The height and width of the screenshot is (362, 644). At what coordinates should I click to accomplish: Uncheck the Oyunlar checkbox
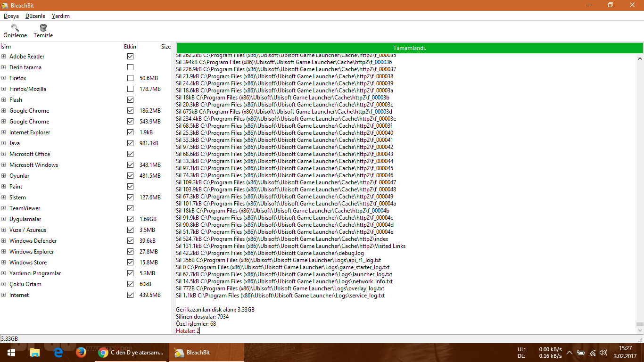point(130,176)
